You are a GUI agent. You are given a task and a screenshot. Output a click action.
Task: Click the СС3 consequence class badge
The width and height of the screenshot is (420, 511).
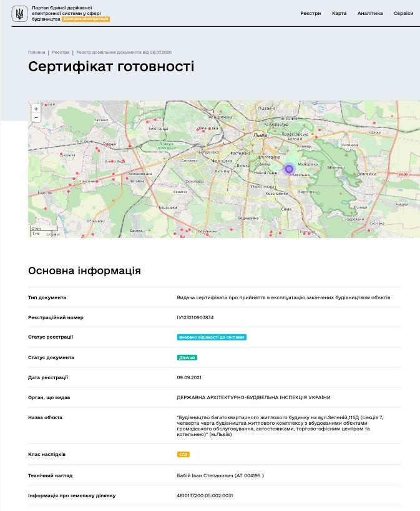(x=183, y=454)
